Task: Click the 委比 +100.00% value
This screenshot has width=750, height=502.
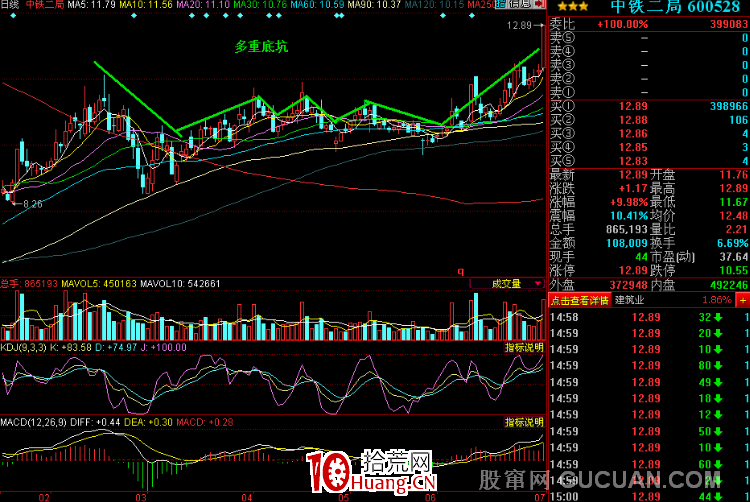Action: (623, 24)
